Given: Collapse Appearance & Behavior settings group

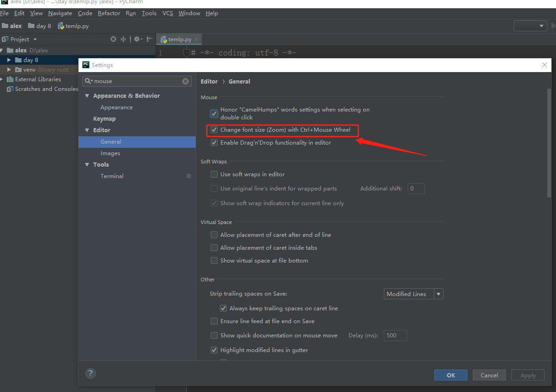Looking at the screenshot, I should pos(87,96).
